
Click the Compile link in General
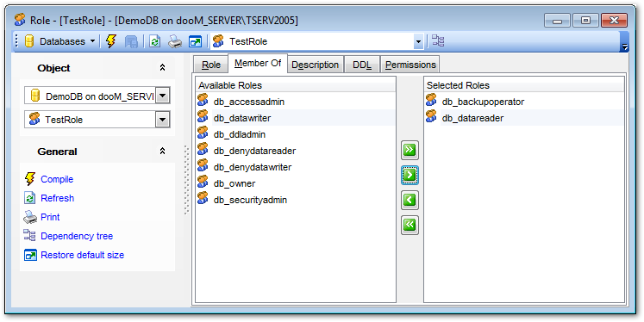[x=57, y=179]
